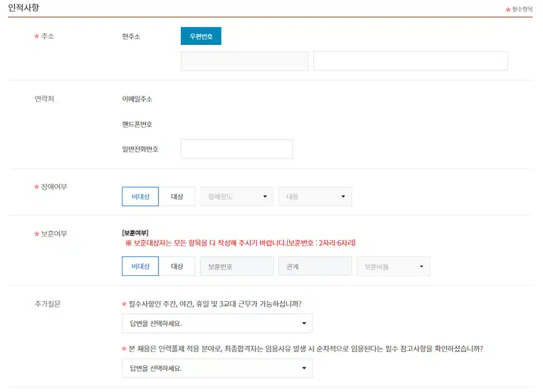Viewport: 543px width, 392px height.
Task: Click the 이메일주소 label
Action: [137, 99]
